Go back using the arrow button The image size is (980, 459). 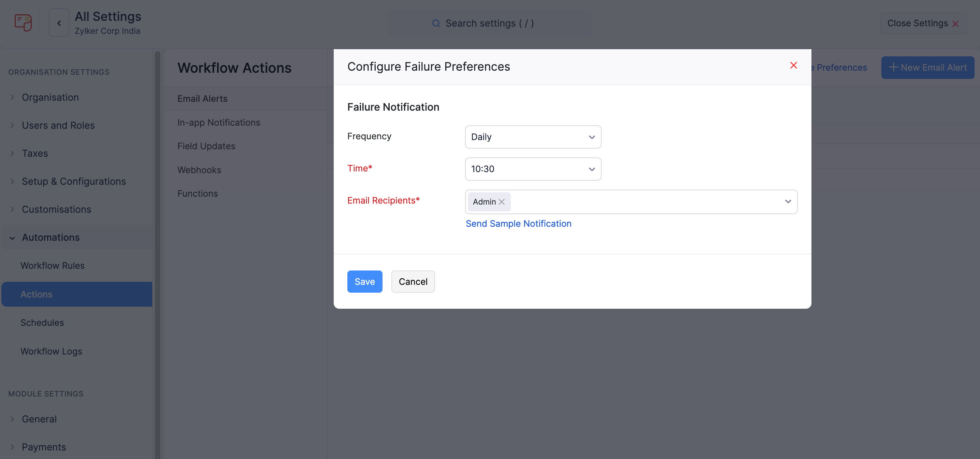pos(59,23)
